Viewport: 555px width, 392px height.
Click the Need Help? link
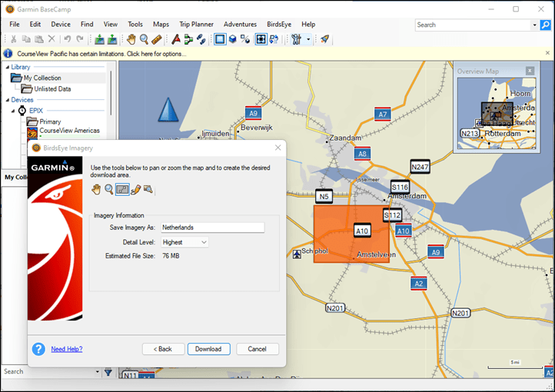point(67,349)
